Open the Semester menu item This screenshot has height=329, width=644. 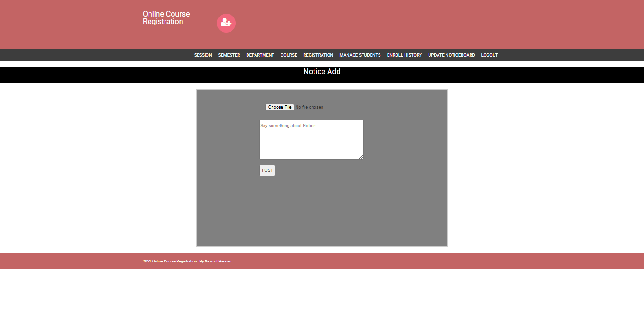[x=229, y=55]
